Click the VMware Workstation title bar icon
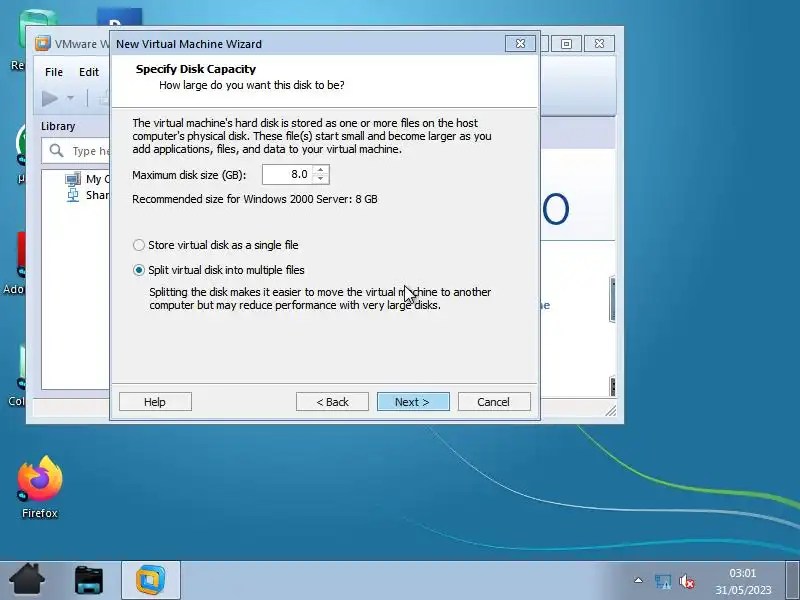 coord(43,44)
